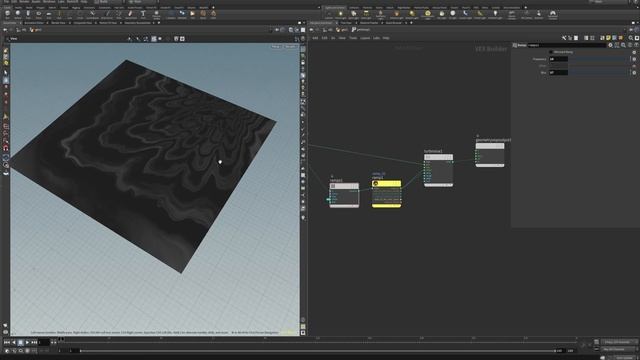Toggle the checkbox above the Frequency parameter

[551, 52]
